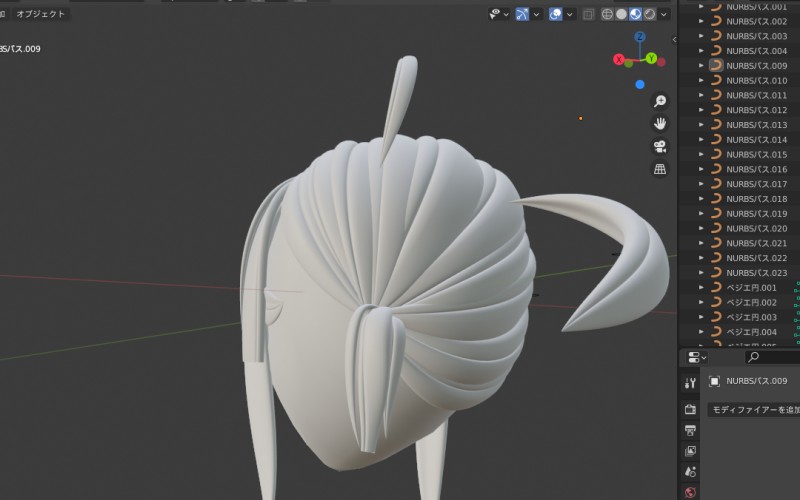Image resolution: width=800 pixels, height=500 pixels.
Task: Select NURBSパス.019 in the outliner
Action: point(757,213)
